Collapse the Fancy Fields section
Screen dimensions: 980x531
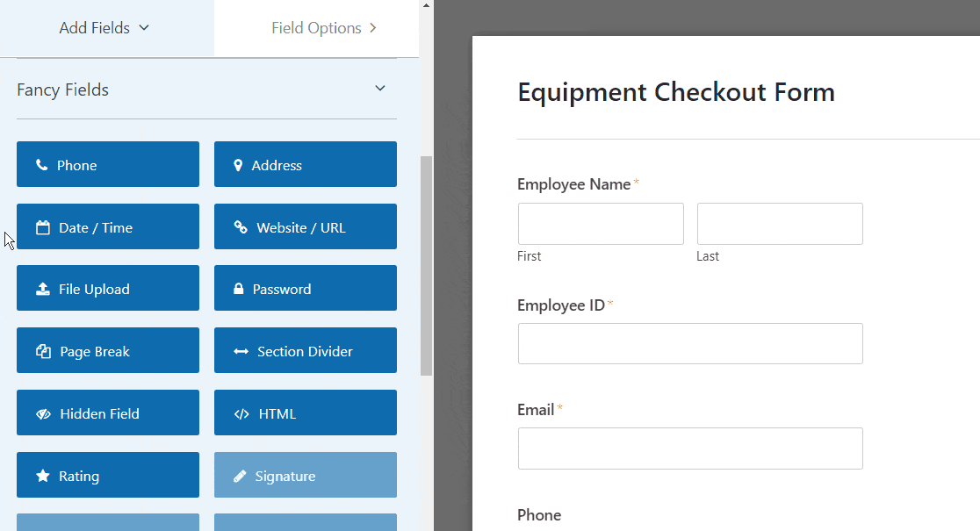[x=380, y=89]
